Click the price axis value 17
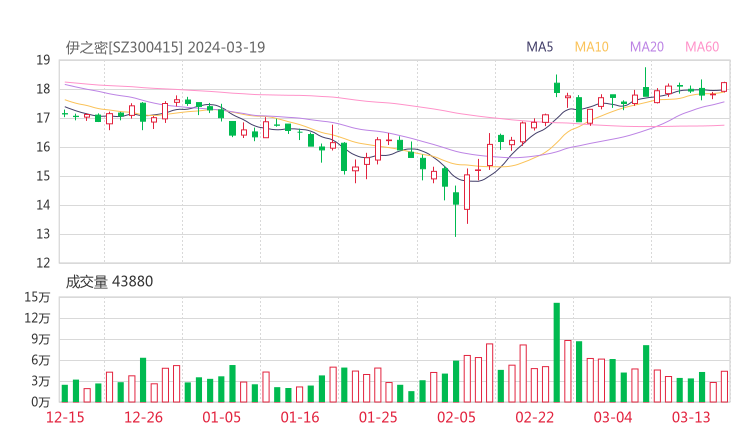Image resolution: width=740 pixels, height=440 pixels. (43, 118)
